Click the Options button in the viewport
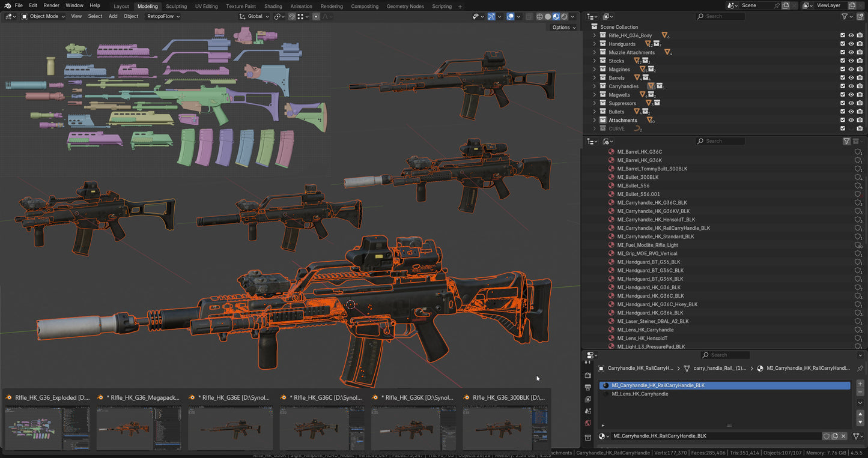 tap(562, 27)
